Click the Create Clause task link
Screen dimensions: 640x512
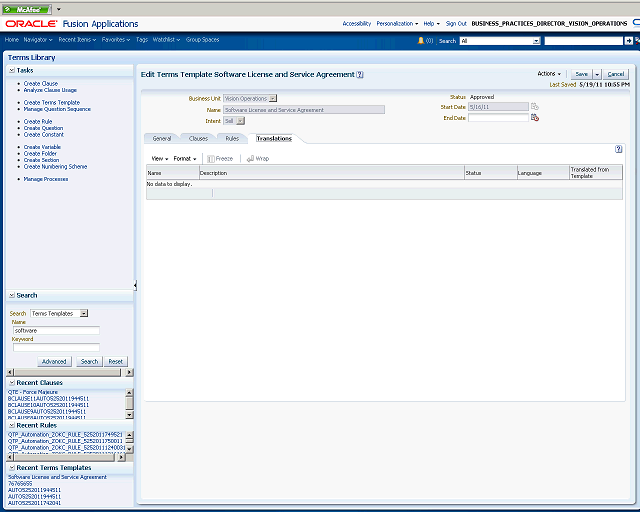pyautogui.click(x=41, y=83)
